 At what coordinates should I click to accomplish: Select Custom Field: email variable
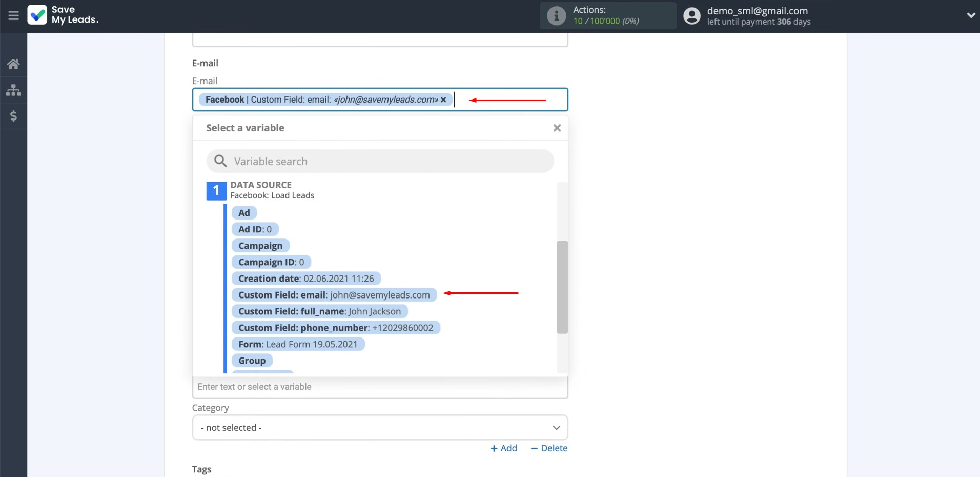click(x=334, y=295)
